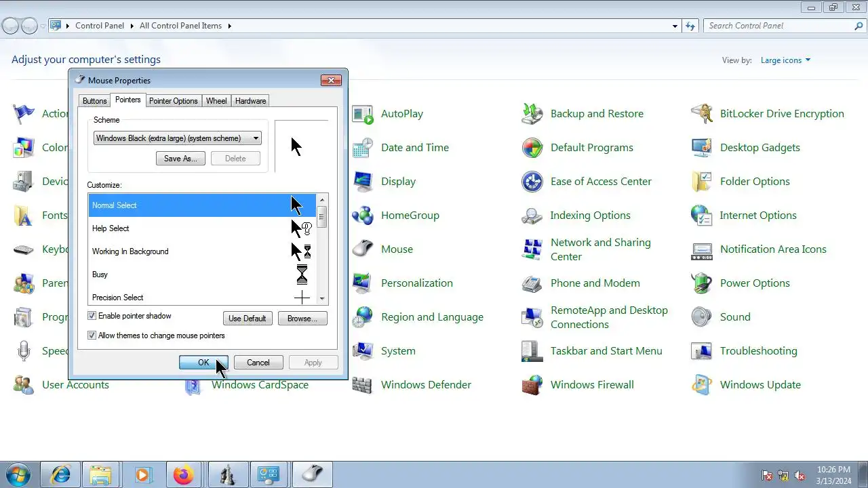Refresh the address bar location
This screenshot has width=868, height=488.
click(690, 26)
